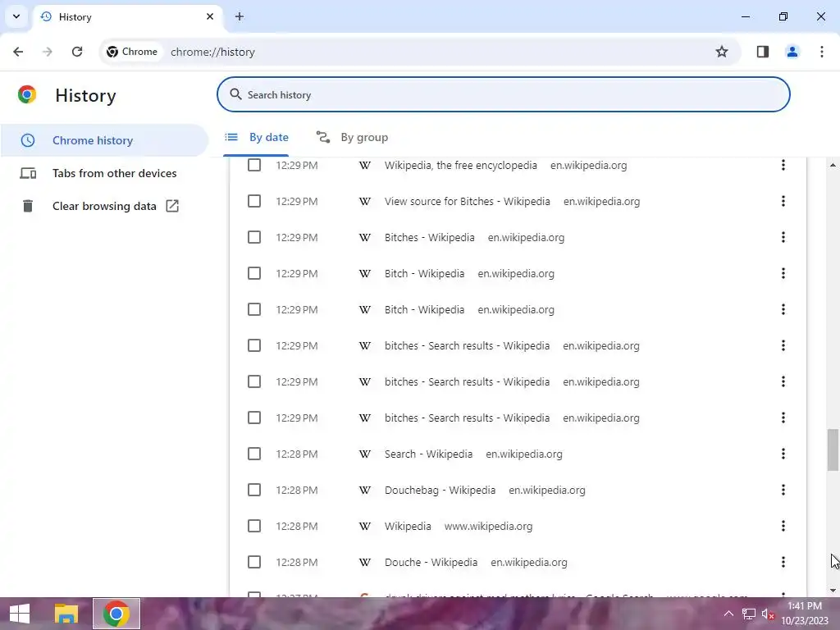Switch to By date tab
This screenshot has height=630, width=840.
coord(256,137)
